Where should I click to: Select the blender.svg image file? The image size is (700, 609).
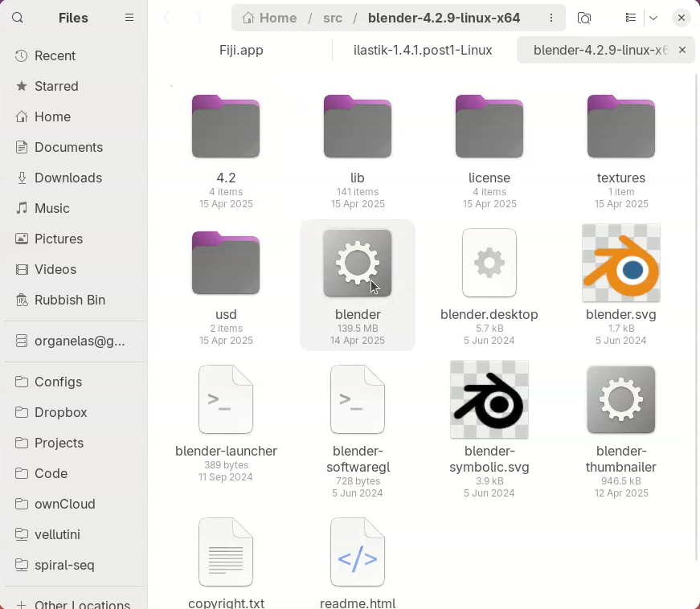coord(620,264)
